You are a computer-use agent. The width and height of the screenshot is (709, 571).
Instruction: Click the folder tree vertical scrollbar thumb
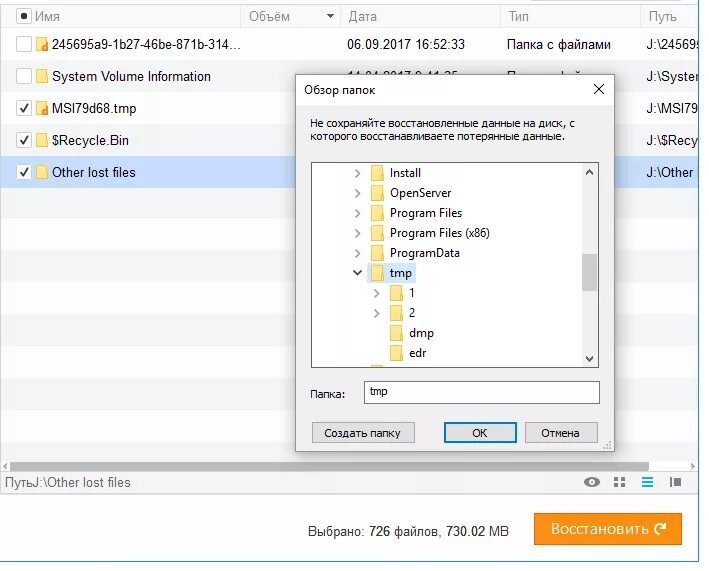point(589,272)
